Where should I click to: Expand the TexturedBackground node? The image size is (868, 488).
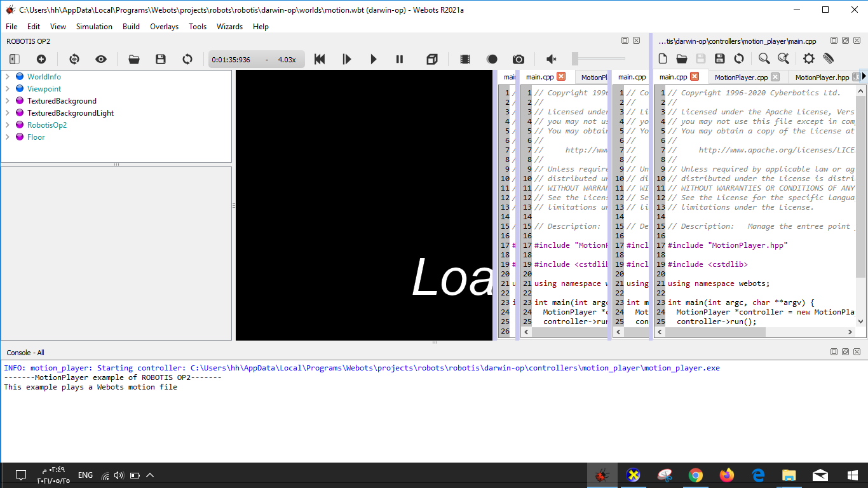coord(8,100)
